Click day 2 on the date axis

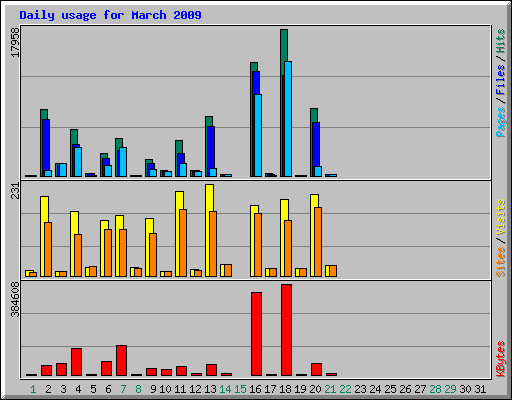48,389
